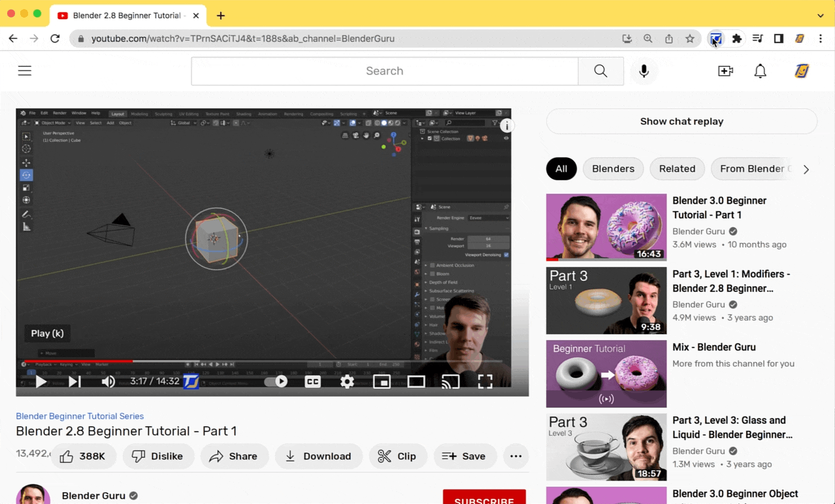Enable miniplayer mode
835x504 pixels.
click(x=382, y=381)
